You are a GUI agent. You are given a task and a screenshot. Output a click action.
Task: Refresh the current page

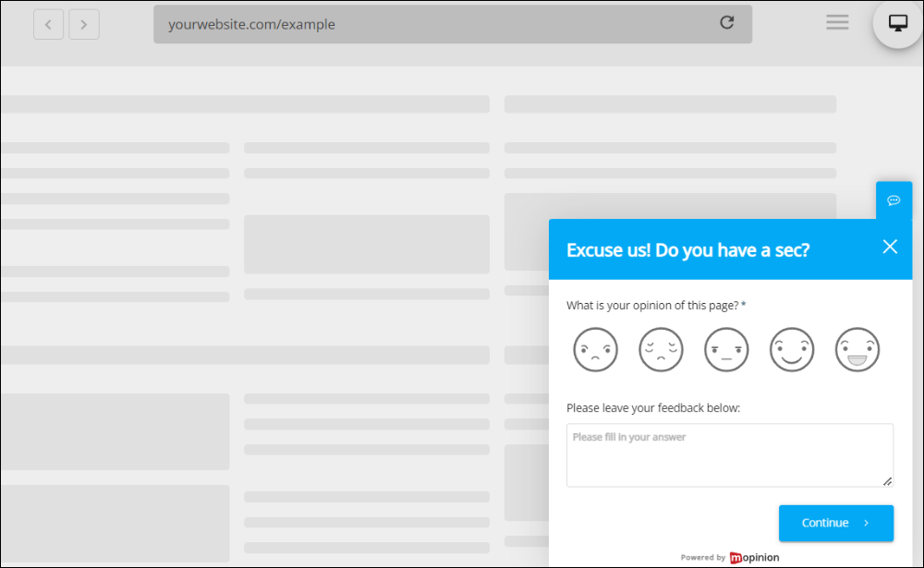[727, 23]
